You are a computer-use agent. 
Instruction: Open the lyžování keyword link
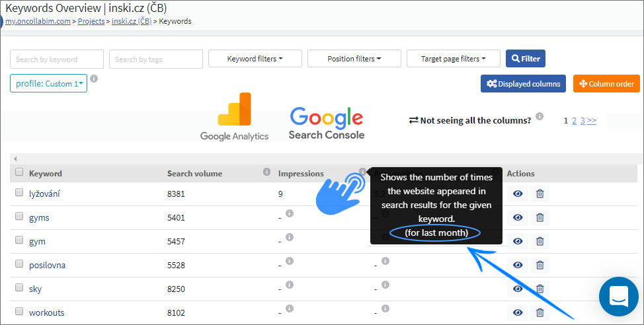point(44,194)
